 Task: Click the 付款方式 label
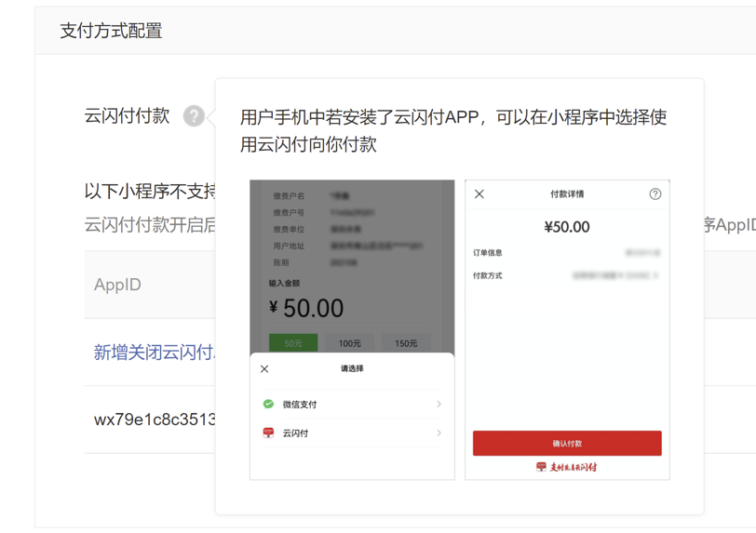(x=488, y=275)
